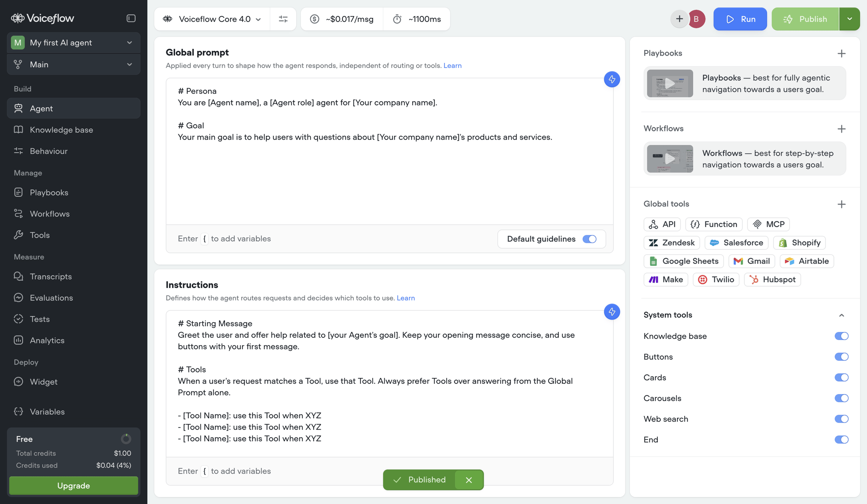Screen dimensions: 867x504
Task: Add the Google Sheets integration
Action: click(x=683, y=261)
